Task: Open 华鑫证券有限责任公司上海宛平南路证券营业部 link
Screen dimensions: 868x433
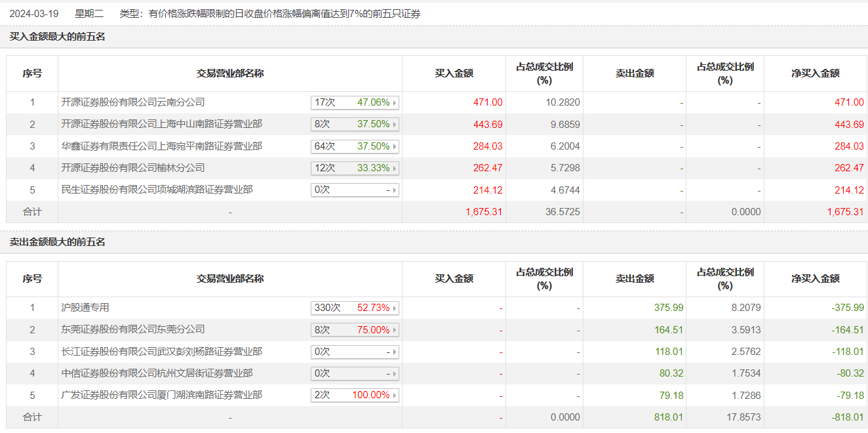Action: pyautogui.click(x=161, y=146)
